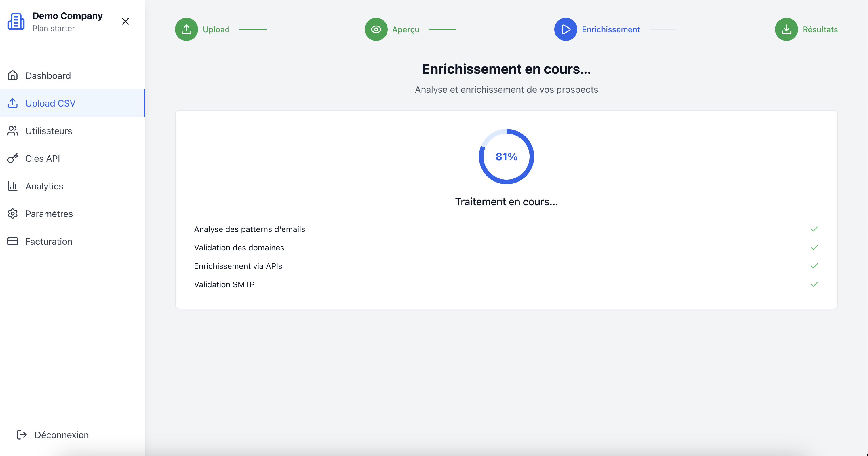Open the Dashboard menu item
This screenshot has height=456, width=868.
(48, 75)
